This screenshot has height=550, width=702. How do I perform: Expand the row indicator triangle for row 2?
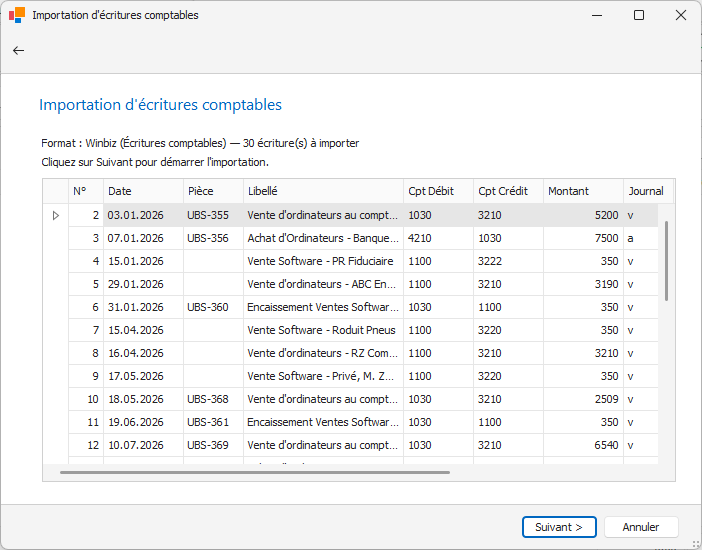click(55, 215)
